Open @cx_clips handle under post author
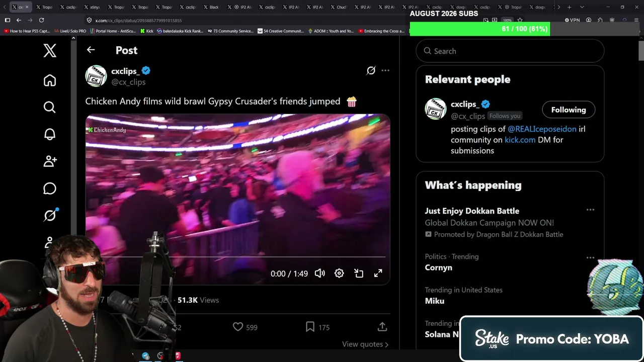This screenshot has width=644, height=362. click(x=128, y=82)
